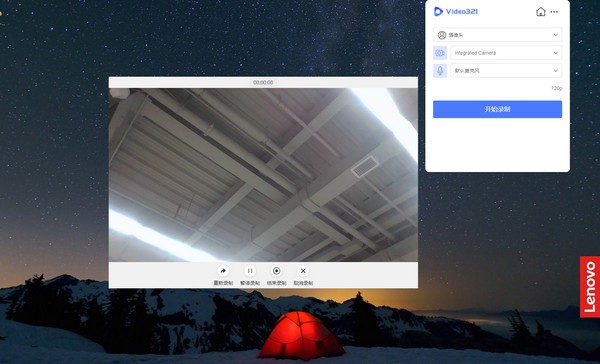Click the 00:00:00 timer display
600x364 pixels.
263,82
